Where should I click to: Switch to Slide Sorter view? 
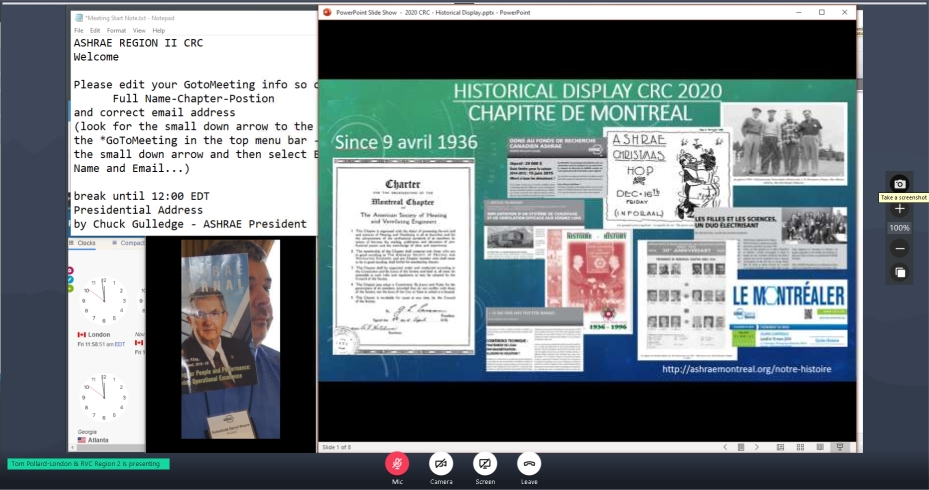tap(800, 447)
